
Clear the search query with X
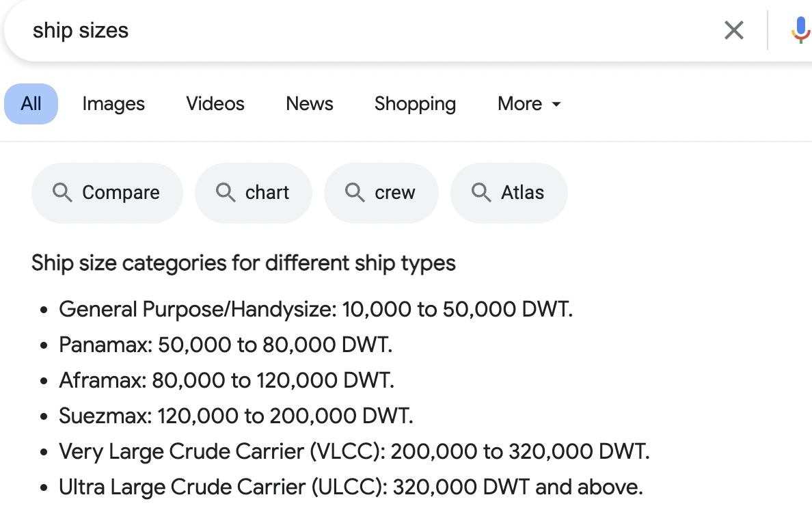(733, 30)
